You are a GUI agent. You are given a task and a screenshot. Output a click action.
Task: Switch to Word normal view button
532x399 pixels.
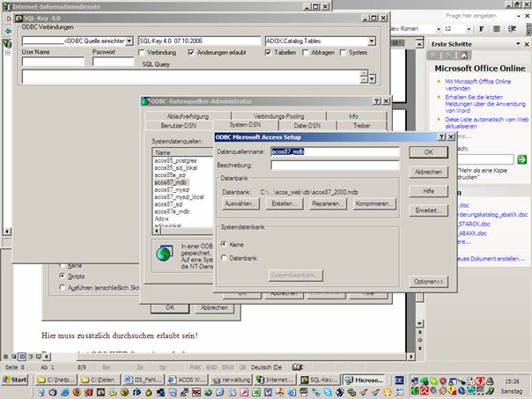pos(6,357)
